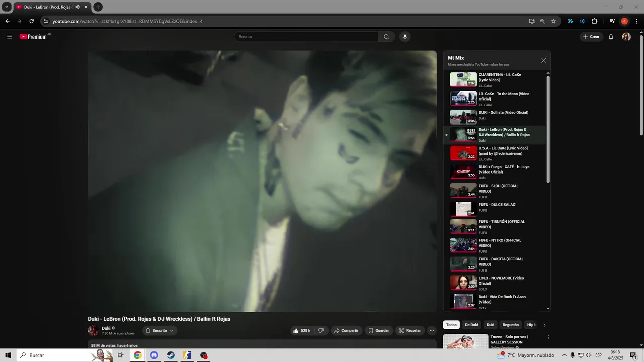Open browser zoom magnifier icon
The image size is (644, 362).
coord(542,21)
